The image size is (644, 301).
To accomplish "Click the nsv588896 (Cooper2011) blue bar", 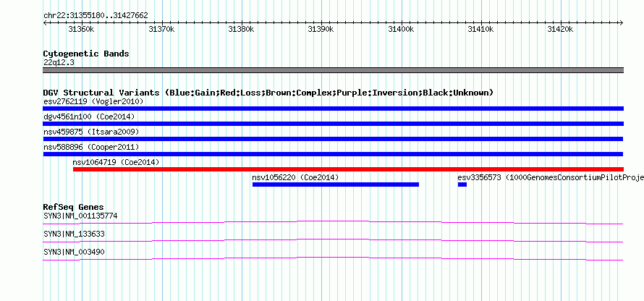I will (333, 154).
